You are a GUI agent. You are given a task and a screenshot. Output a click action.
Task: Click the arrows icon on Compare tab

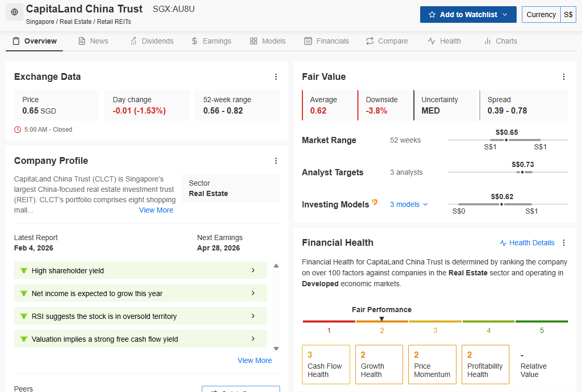[x=370, y=41]
